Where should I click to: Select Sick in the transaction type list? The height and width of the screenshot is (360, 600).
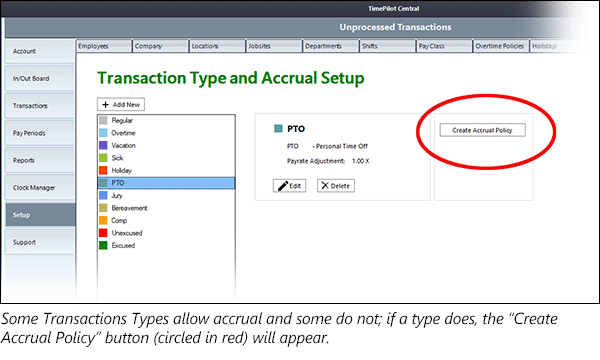coord(166,158)
